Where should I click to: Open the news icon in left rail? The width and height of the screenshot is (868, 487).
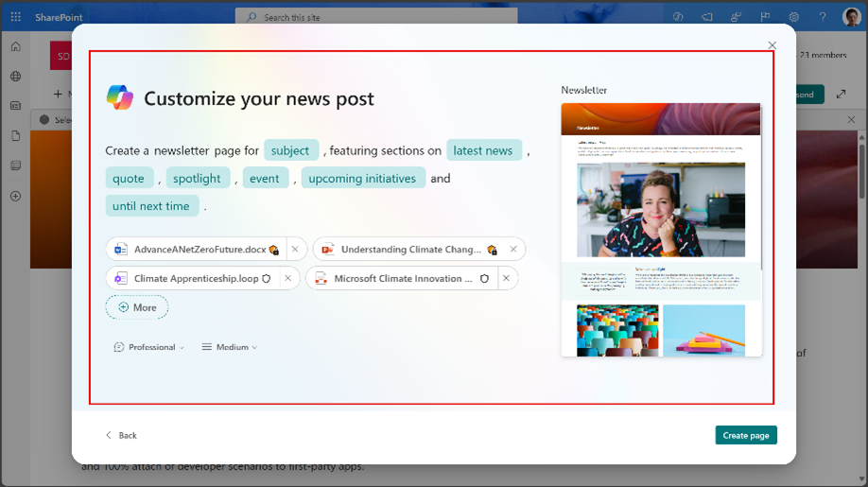click(15, 105)
